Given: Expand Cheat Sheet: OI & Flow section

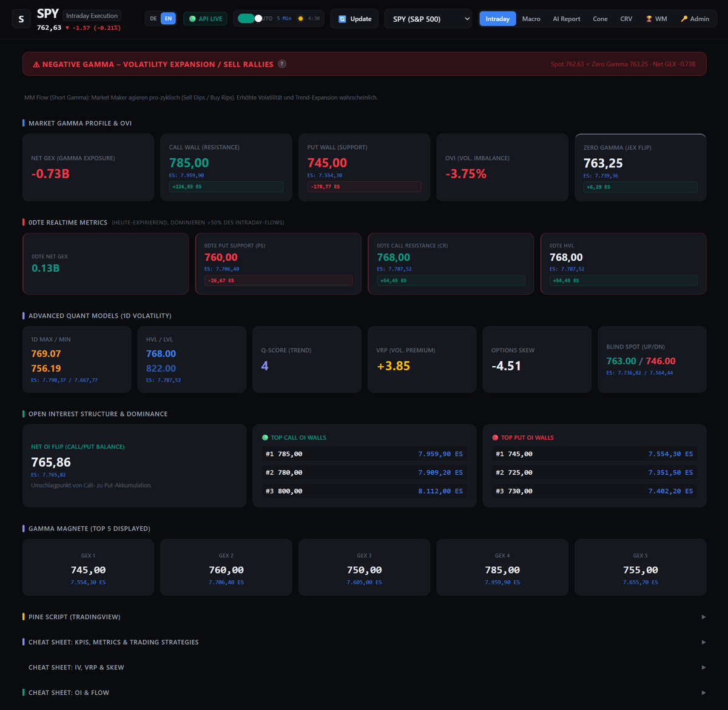Looking at the screenshot, I should click(364, 692).
